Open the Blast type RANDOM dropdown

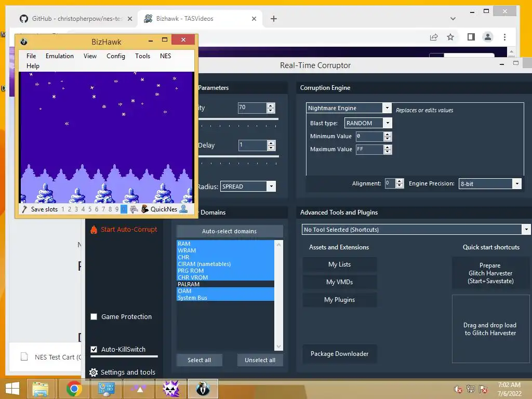click(x=388, y=123)
